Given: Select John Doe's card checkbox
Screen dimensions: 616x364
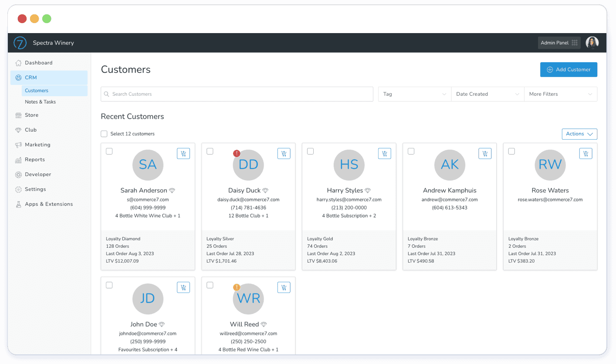Looking at the screenshot, I should (109, 285).
